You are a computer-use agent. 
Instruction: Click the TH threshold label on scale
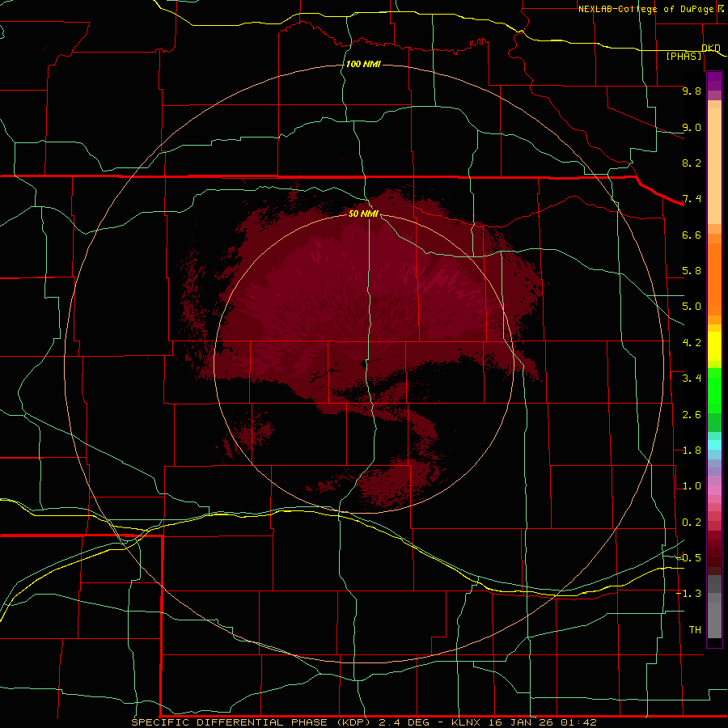(695, 630)
